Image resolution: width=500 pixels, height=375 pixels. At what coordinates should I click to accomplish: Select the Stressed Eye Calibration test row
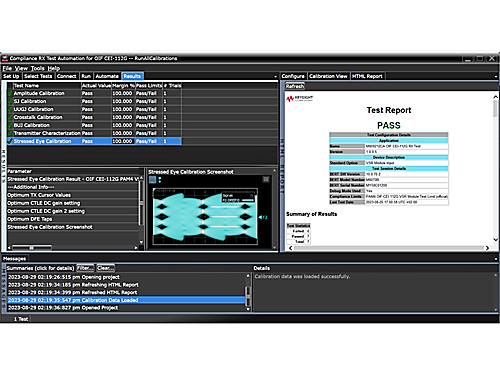coord(94,141)
